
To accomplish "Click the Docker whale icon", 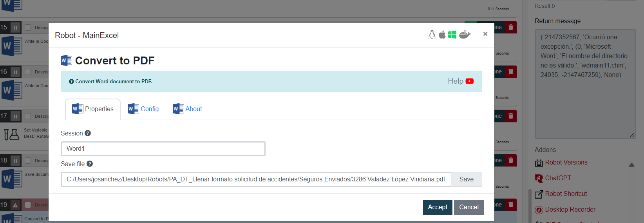I will click(x=465, y=35).
